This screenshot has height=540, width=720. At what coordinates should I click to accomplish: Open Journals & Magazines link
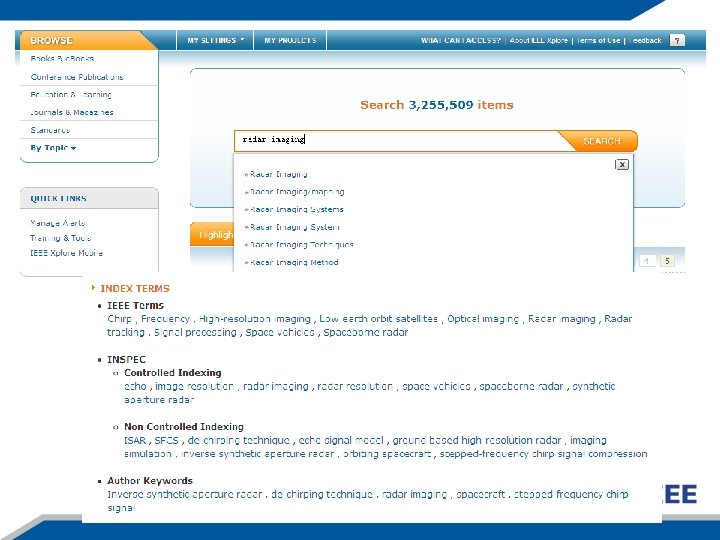pos(72,112)
